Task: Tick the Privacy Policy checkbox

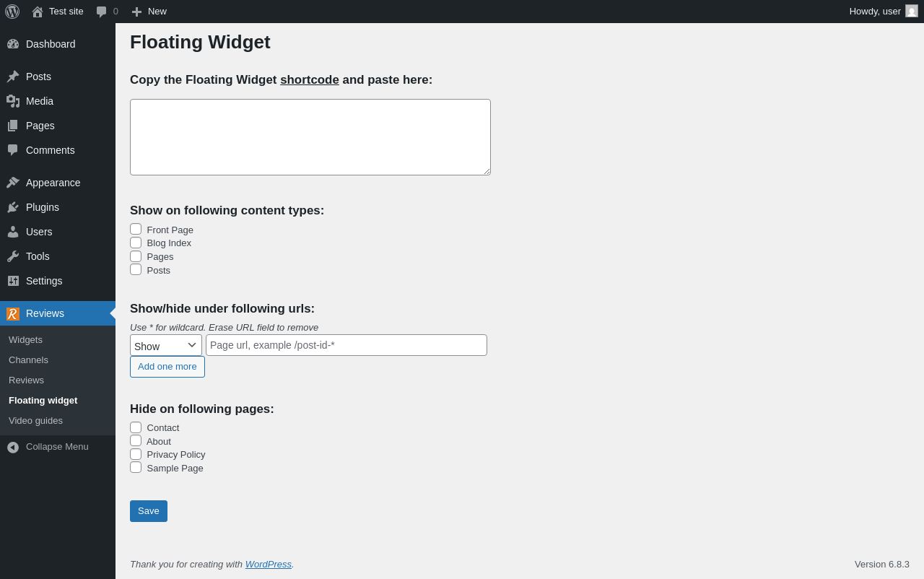Action: coord(136,454)
